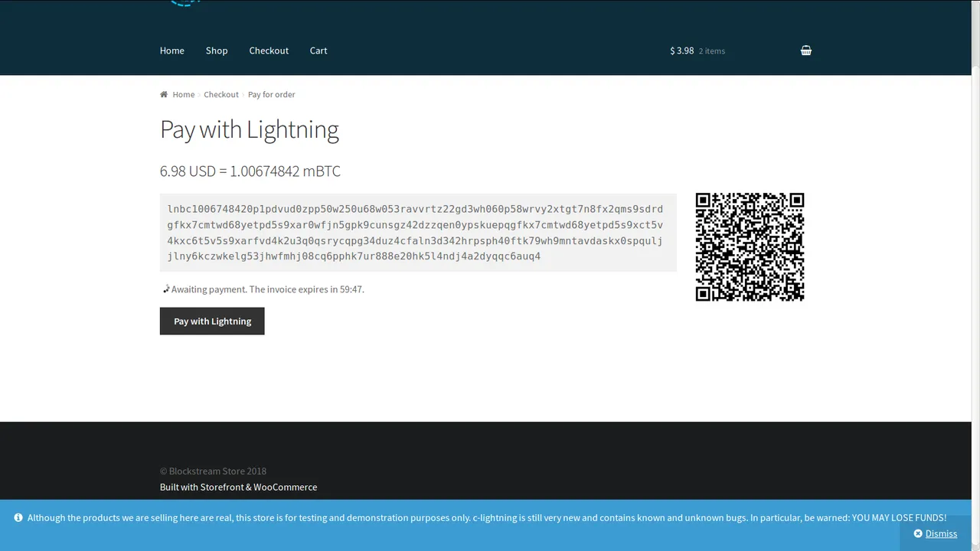Viewport: 980px width, 551px height.
Task: Click the $3.98 cart total
Action: click(682, 51)
